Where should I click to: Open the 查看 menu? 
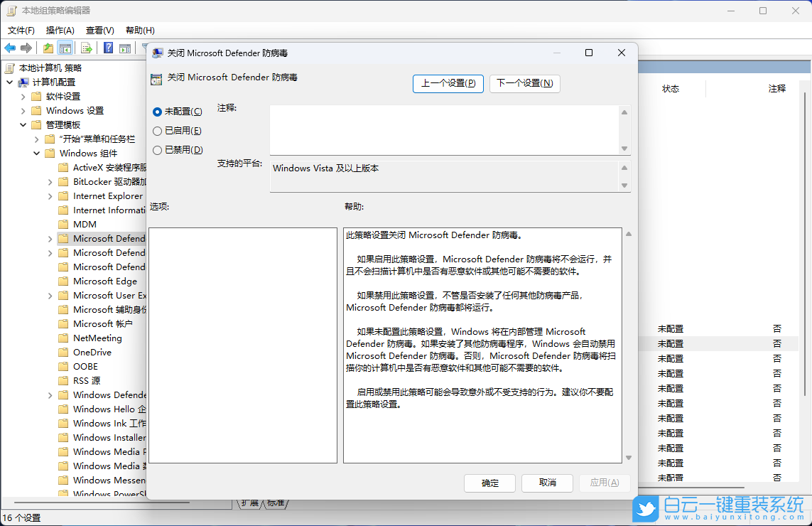click(98, 30)
